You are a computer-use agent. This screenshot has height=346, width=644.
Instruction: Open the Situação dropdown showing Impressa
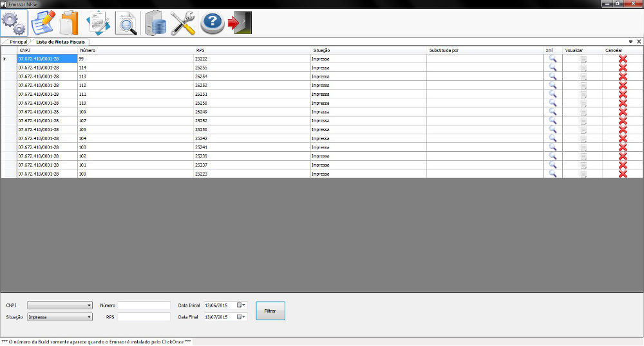click(88, 317)
